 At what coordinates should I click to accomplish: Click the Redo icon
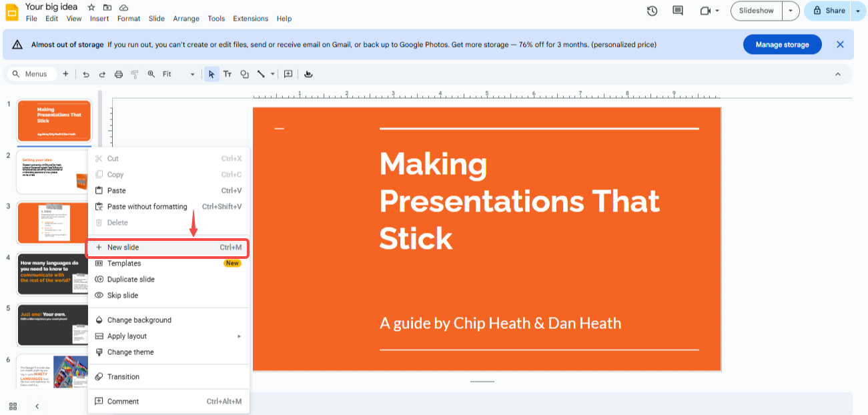(x=102, y=74)
